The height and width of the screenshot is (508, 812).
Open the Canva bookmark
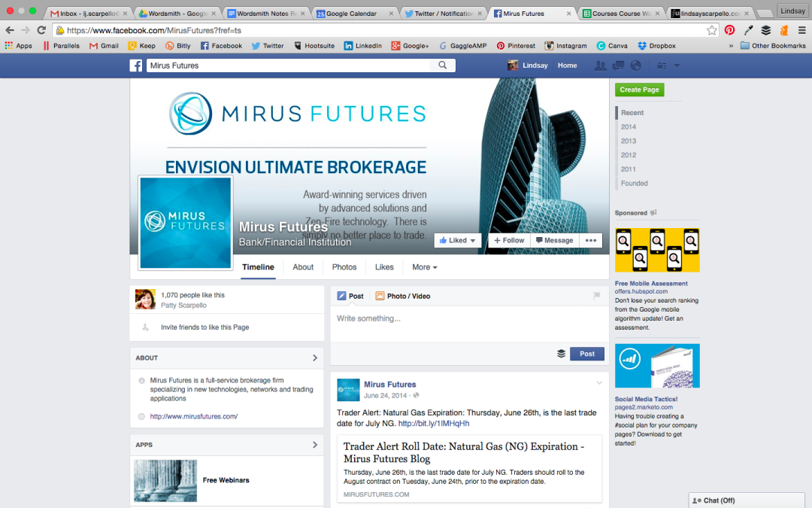[612, 46]
